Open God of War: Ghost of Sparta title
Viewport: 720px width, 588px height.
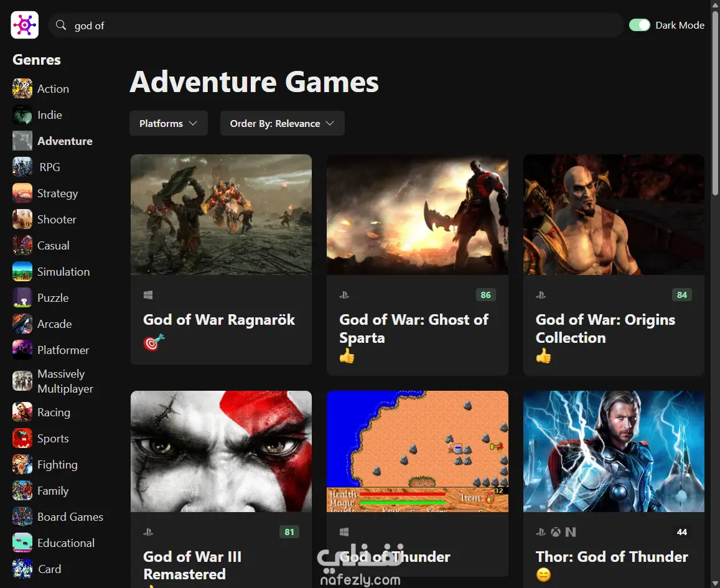(414, 329)
